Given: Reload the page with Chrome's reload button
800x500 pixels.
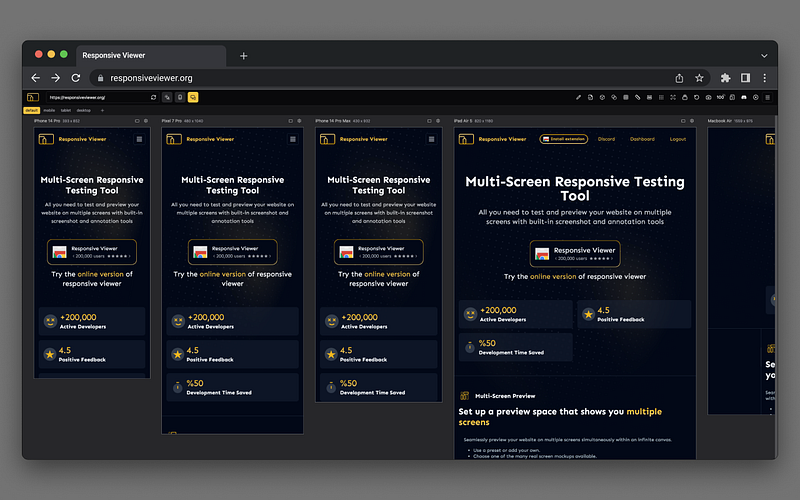Looking at the screenshot, I should pos(76,78).
